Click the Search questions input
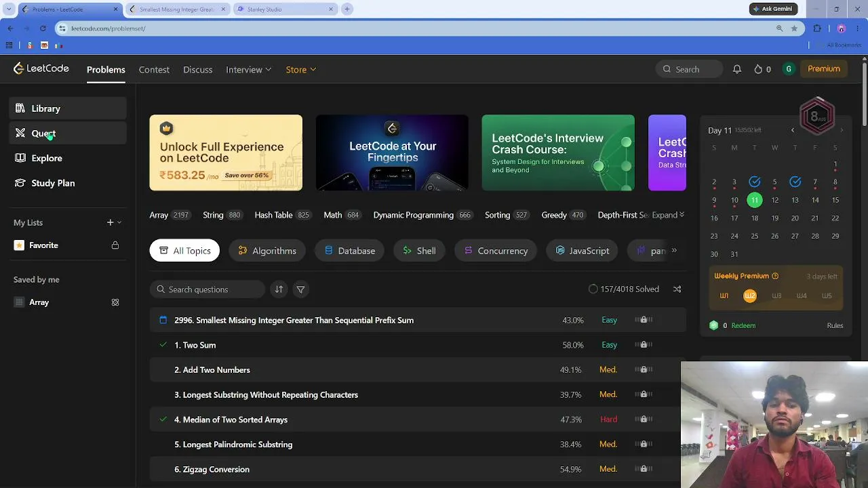 (208, 289)
